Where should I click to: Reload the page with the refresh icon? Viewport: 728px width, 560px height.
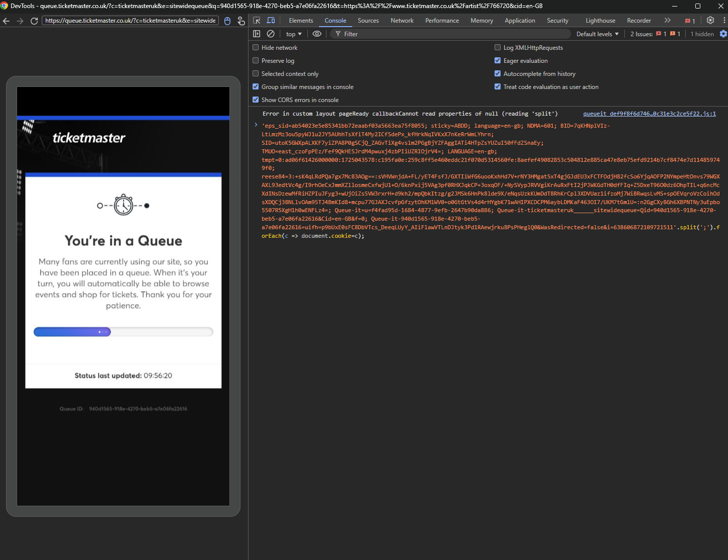(34, 21)
